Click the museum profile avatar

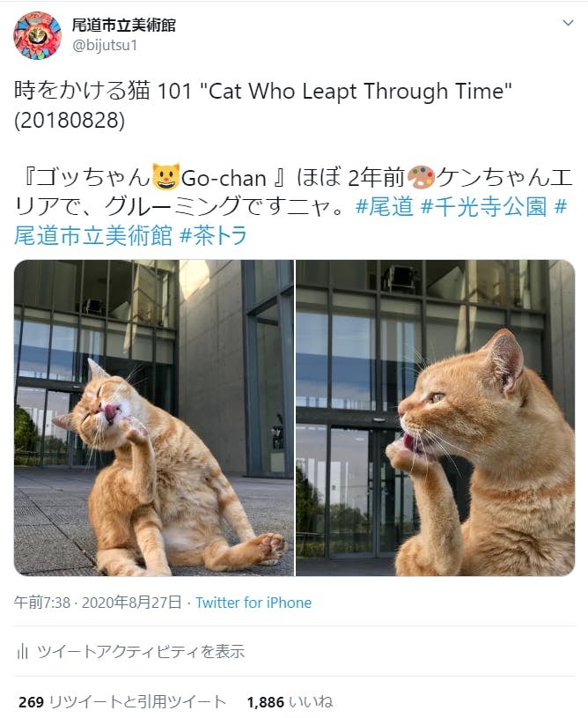[37, 36]
